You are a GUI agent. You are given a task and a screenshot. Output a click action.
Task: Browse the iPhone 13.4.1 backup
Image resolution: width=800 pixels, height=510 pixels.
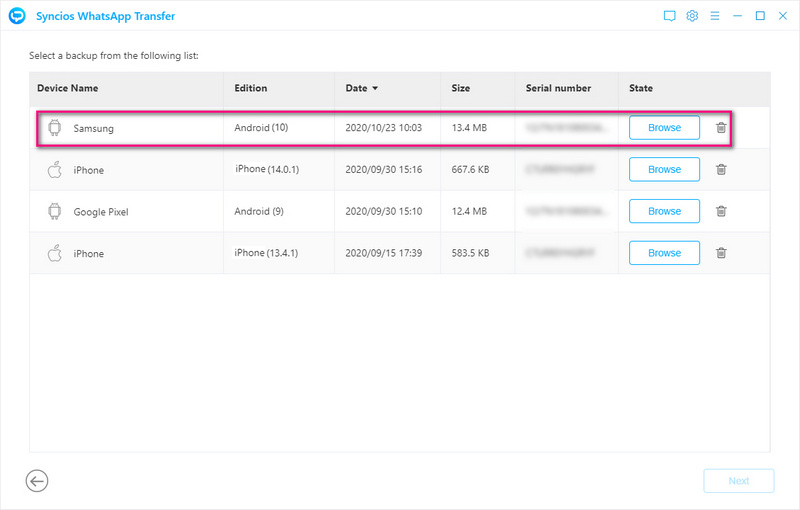click(x=664, y=253)
